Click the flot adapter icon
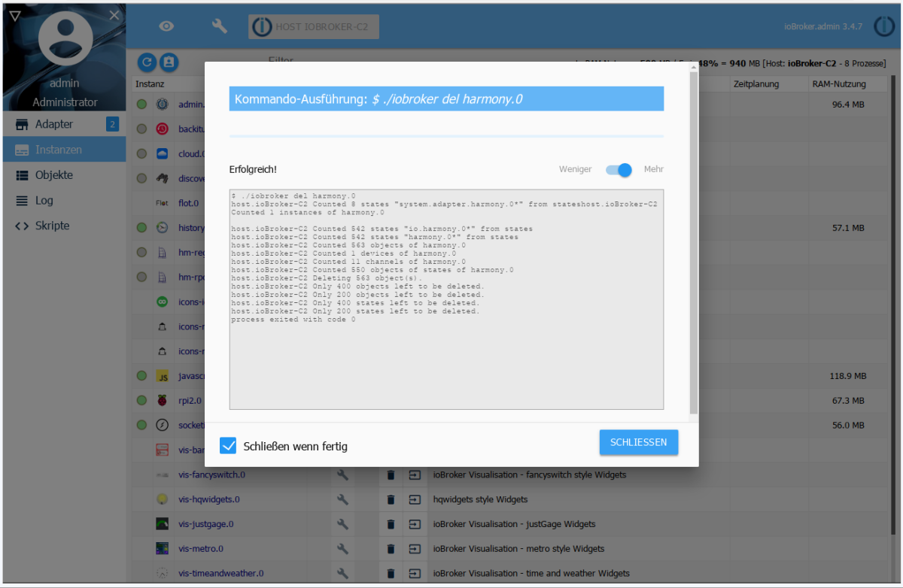Screen dimensions: 903x588 [162, 203]
